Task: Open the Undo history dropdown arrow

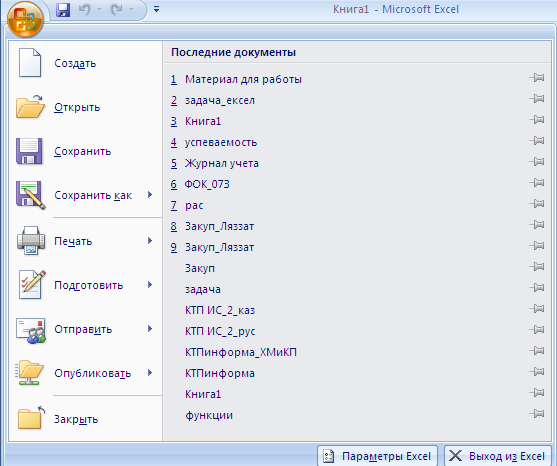Action: point(99,10)
